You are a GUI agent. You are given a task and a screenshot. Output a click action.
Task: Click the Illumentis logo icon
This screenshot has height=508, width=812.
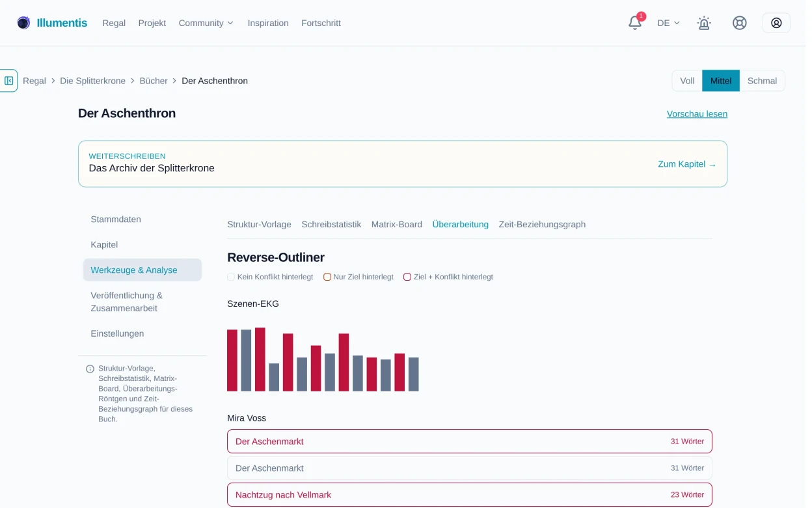23,23
